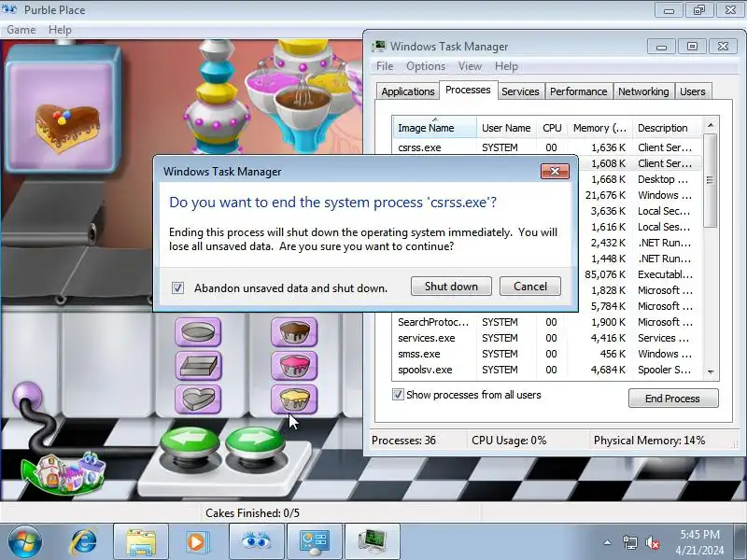This screenshot has width=747, height=560.
Task: Sort processes by CPU column header
Action: click(552, 128)
